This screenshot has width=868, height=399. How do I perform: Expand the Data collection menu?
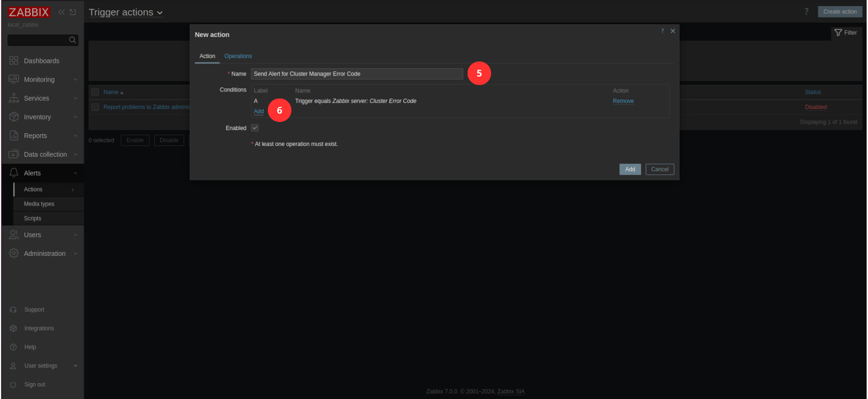(x=75, y=155)
